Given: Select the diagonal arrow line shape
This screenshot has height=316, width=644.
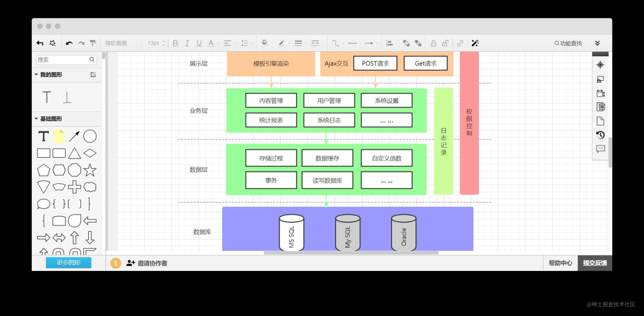Looking at the screenshot, I should click(x=74, y=136).
